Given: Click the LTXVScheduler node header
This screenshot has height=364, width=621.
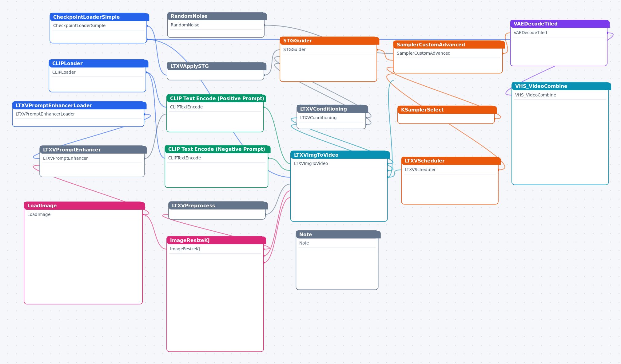Looking at the screenshot, I should [x=451, y=161].
